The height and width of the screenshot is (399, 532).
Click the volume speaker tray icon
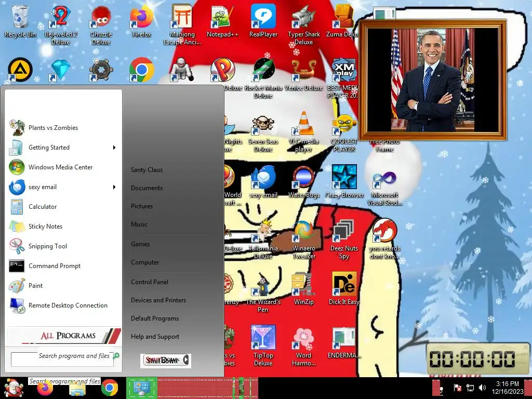[482, 388]
